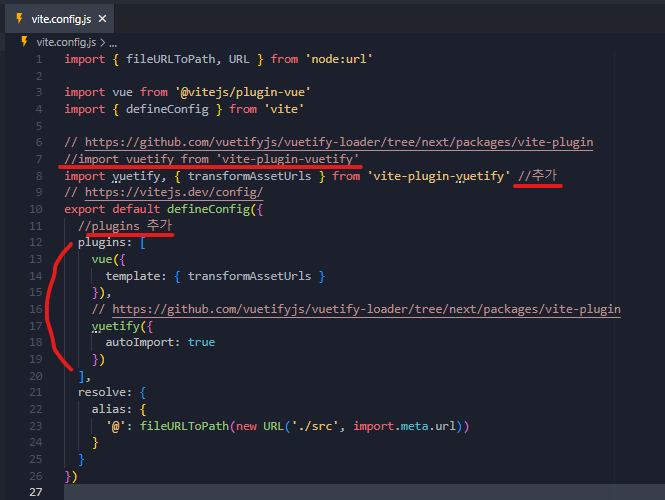The image size is (665, 500).
Task: Click line number 27 in the gutter
Action: coord(36,492)
